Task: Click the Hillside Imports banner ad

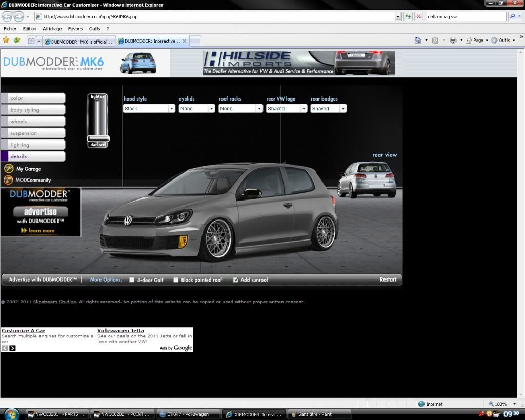Action: 299,63
